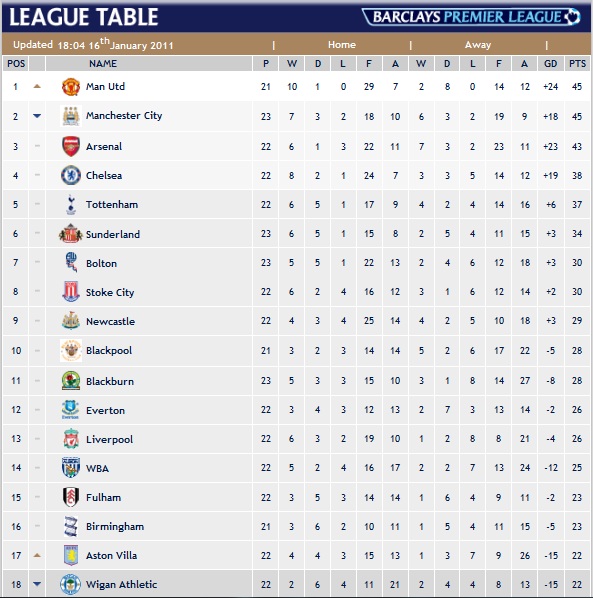Click Wigan Athletic's down-movement arrow
Screen dimensions: 593x598
[37, 584]
